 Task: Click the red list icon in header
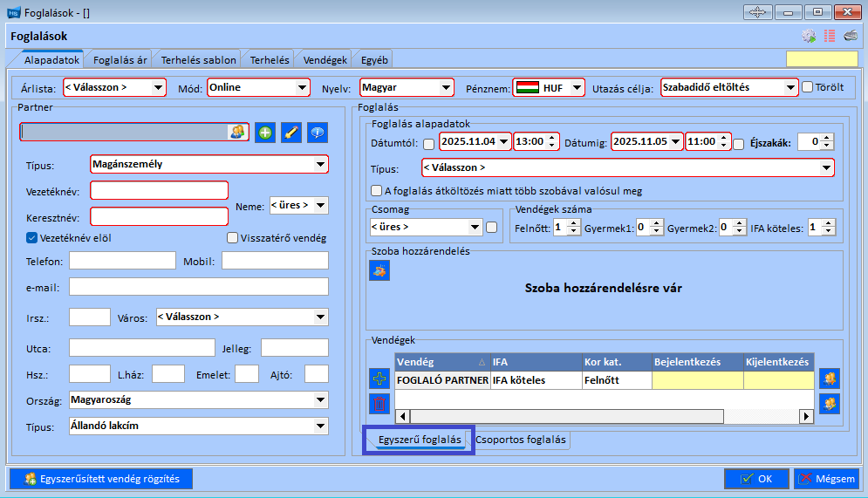click(830, 36)
